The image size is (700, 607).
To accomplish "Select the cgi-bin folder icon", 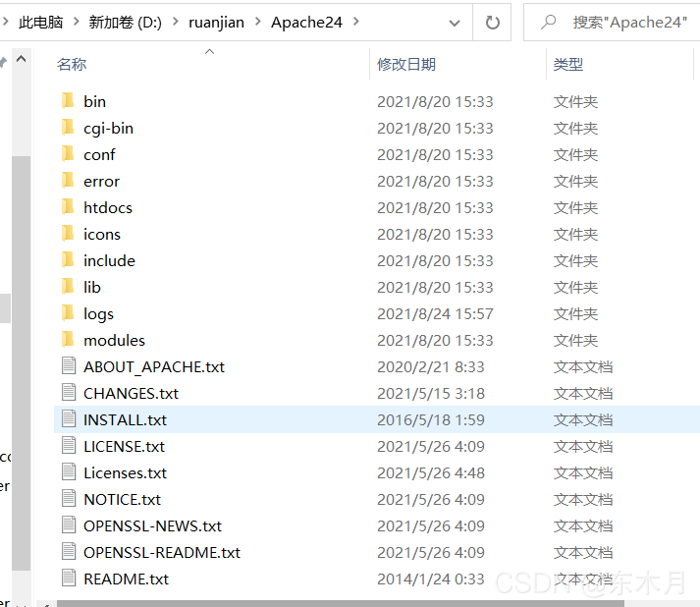I will click(x=69, y=128).
